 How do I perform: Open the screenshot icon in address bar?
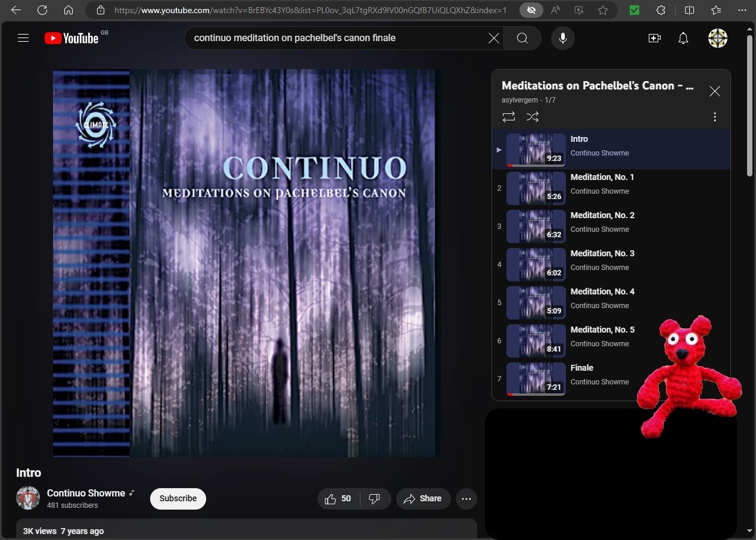(579, 10)
